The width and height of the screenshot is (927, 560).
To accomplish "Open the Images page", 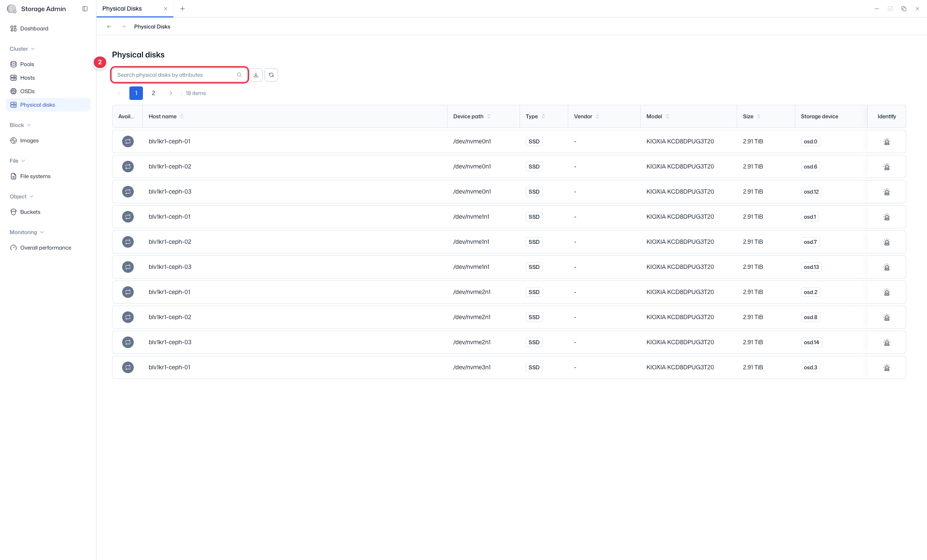I will [x=48, y=140].
